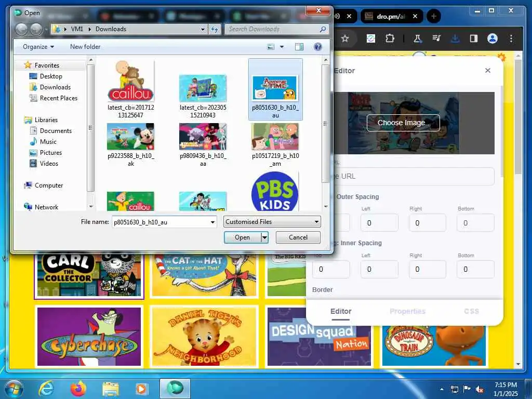This screenshot has height=399, width=532.
Task: Select Computer in navigation pane
Action: (x=48, y=185)
